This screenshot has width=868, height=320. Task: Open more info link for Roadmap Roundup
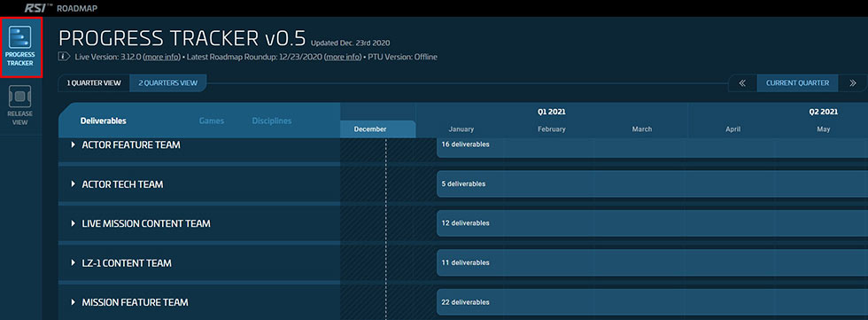343,57
